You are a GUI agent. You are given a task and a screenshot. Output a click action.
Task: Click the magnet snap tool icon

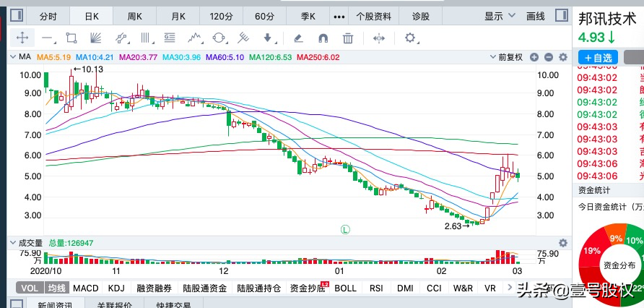pos(322,38)
